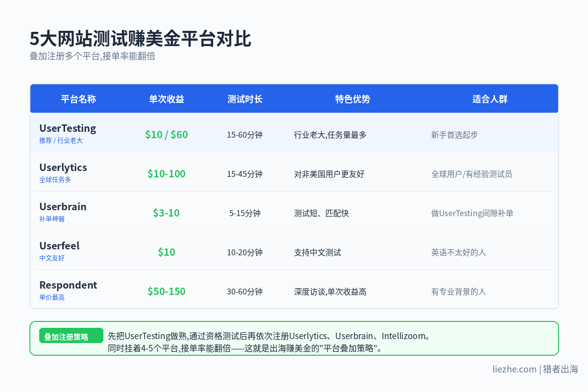Click the 平台名称 column header
The width and height of the screenshot is (588, 392).
click(x=78, y=99)
